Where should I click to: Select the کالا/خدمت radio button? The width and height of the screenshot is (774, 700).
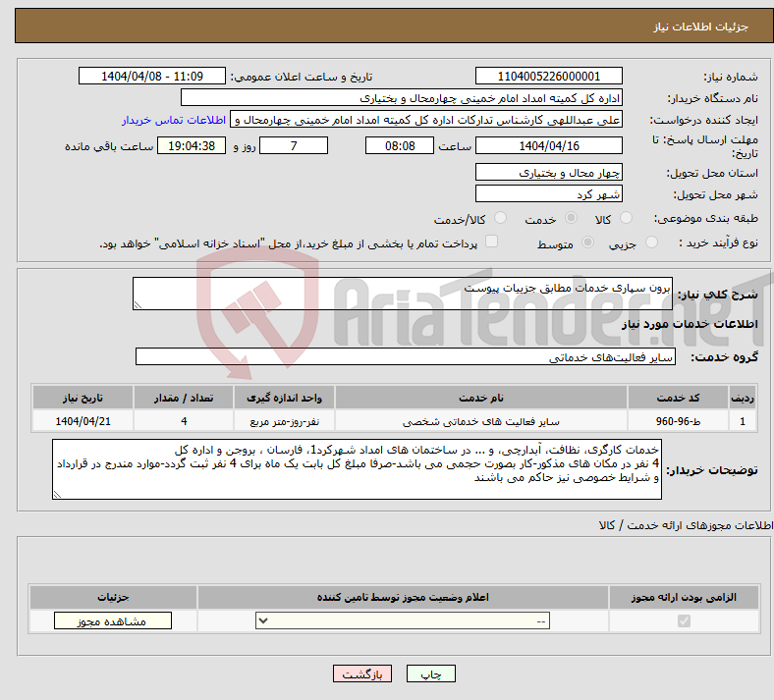(501, 218)
